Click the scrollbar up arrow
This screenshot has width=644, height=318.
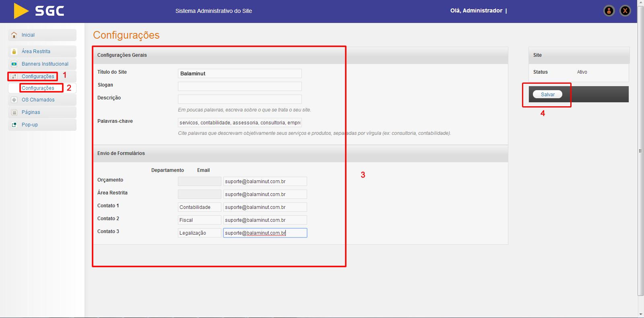click(640, 3)
